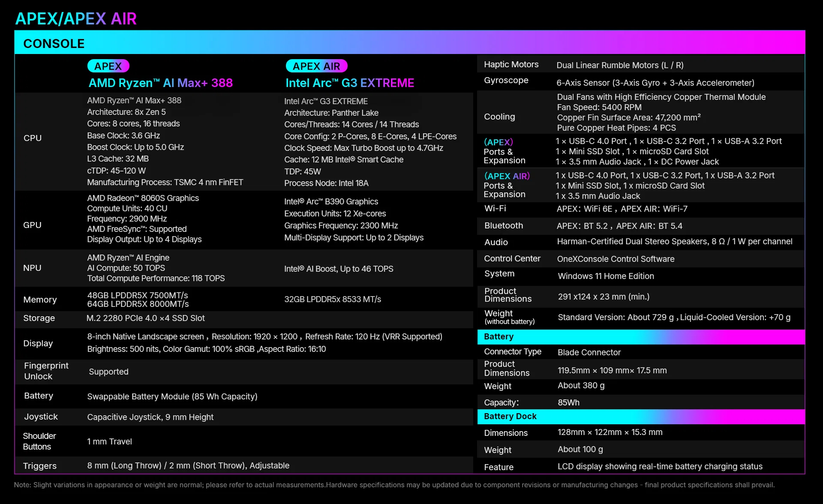Click "64GB LPDDR5X 8000MT/s" memory value
The height and width of the screenshot is (504, 823).
(x=138, y=304)
